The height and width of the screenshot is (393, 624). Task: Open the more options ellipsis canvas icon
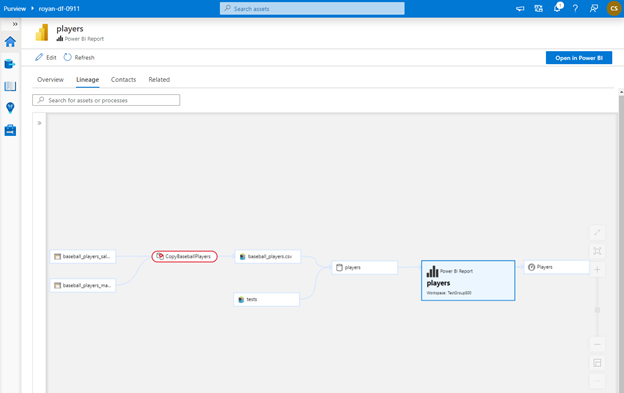click(597, 381)
